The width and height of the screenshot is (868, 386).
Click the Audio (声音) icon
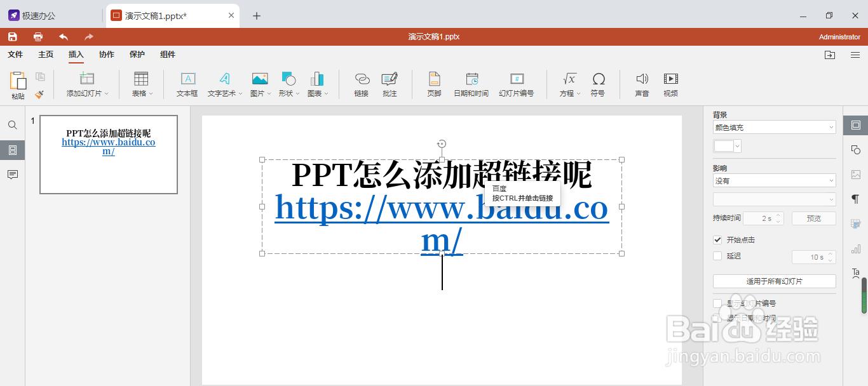(642, 79)
